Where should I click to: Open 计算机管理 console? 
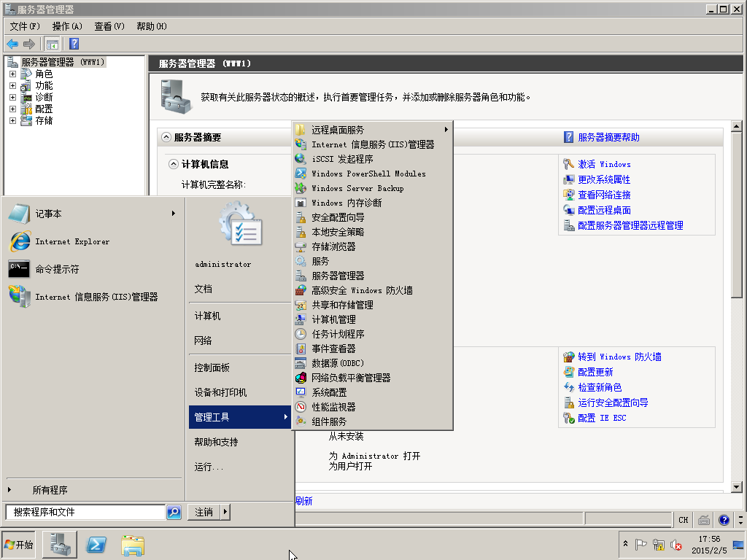coord(372,319)
